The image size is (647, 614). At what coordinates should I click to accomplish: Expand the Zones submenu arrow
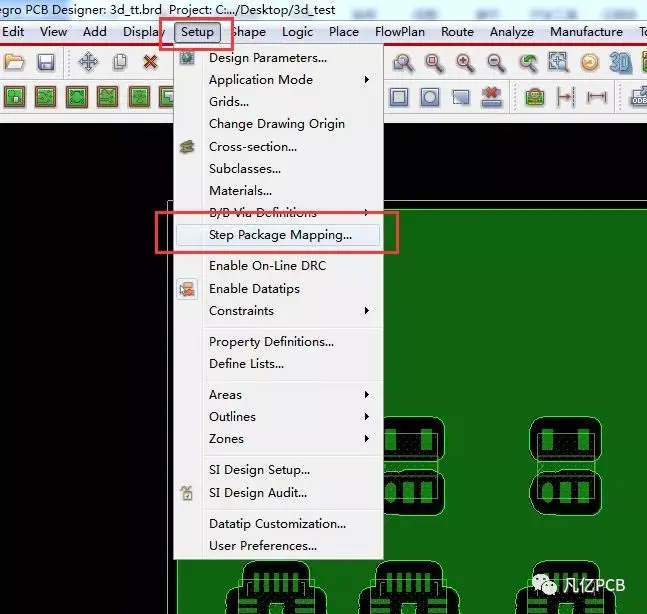[366, 439]
